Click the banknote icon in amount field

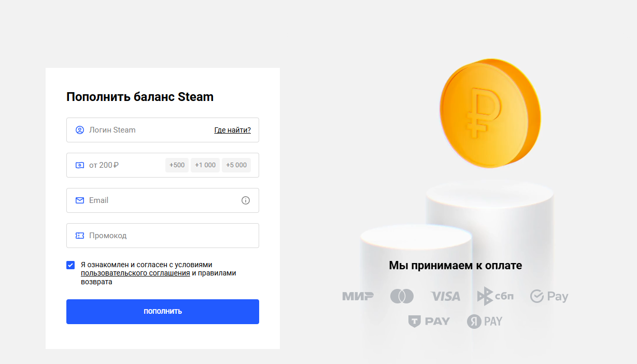tap(80, 165)
